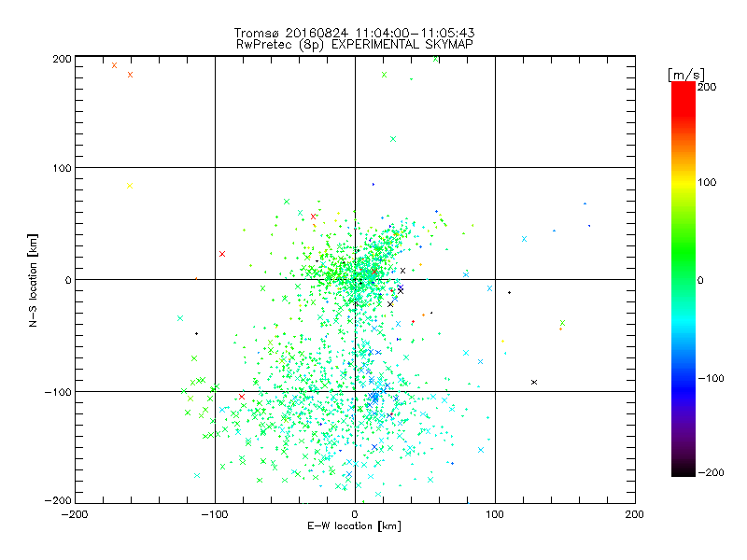Click the cyan band of the colorbar
Screen dimensions: 747x560
pyautogui.click(x=684, y=321)
